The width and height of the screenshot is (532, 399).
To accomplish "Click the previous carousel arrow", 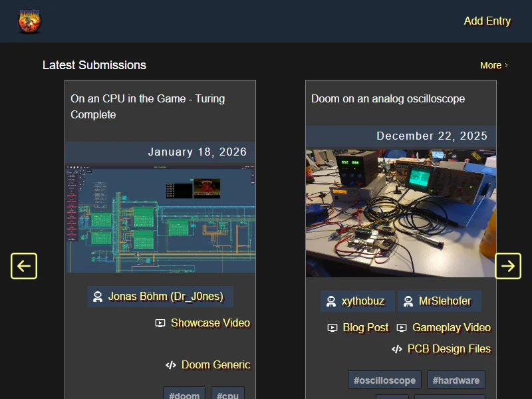I will [x=24, y=266].
